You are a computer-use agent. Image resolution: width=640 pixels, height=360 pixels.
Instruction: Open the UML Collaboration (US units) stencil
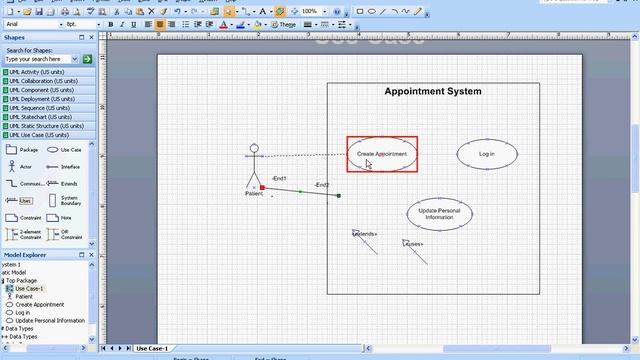pyautogui.click(x=49, y=81)
